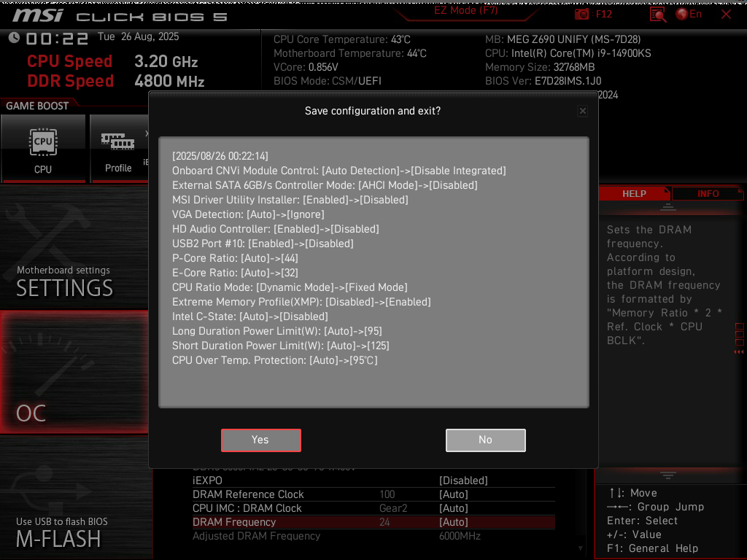The image size is (747, 560).
Task: Click the BIOS Ver text
Action: tap(543, 81)
